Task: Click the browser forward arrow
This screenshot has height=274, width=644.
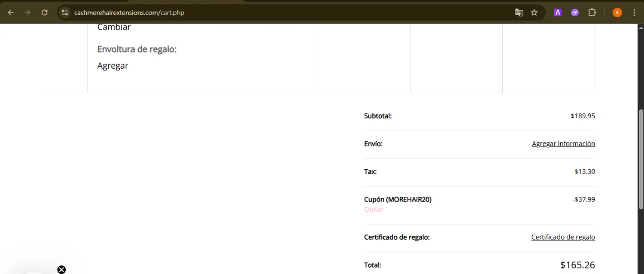Action: click(27, 12)
